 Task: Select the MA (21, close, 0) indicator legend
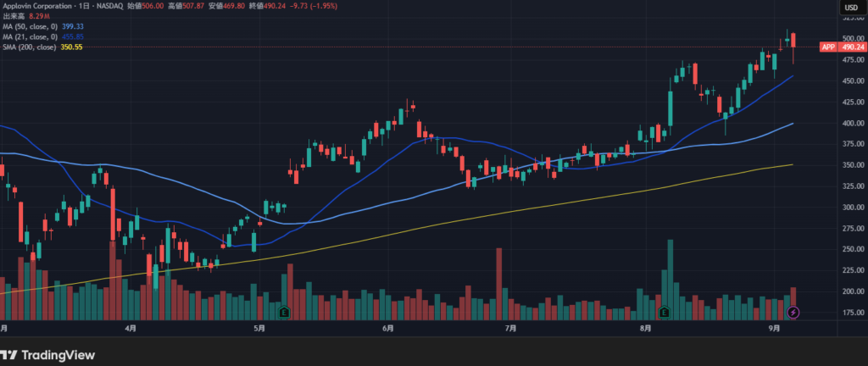tap(30, 37)
